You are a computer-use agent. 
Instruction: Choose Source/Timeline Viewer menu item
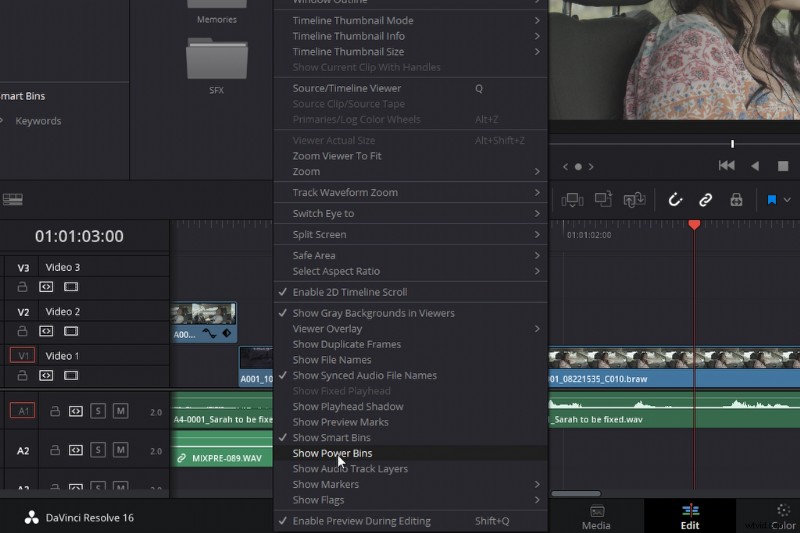pos(411,88)
